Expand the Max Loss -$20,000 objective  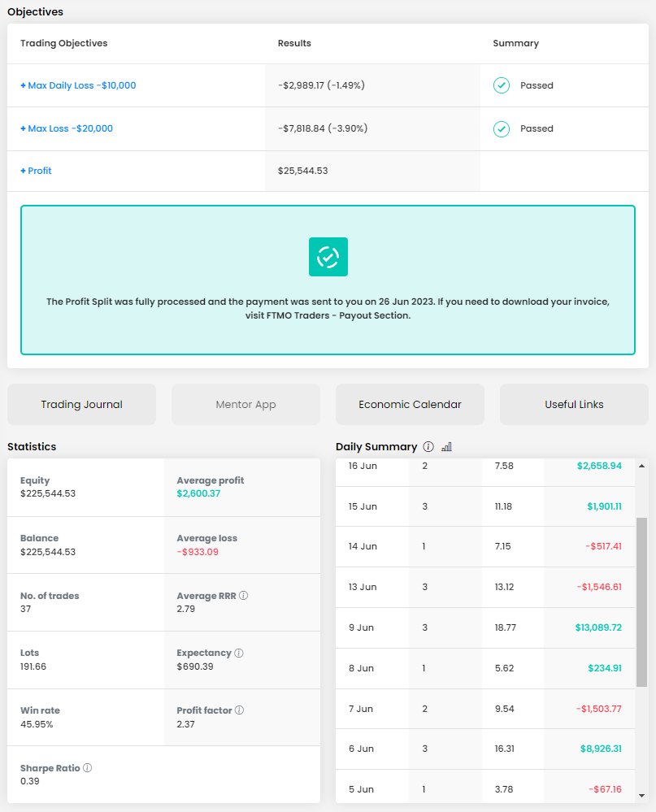[67, 128]
